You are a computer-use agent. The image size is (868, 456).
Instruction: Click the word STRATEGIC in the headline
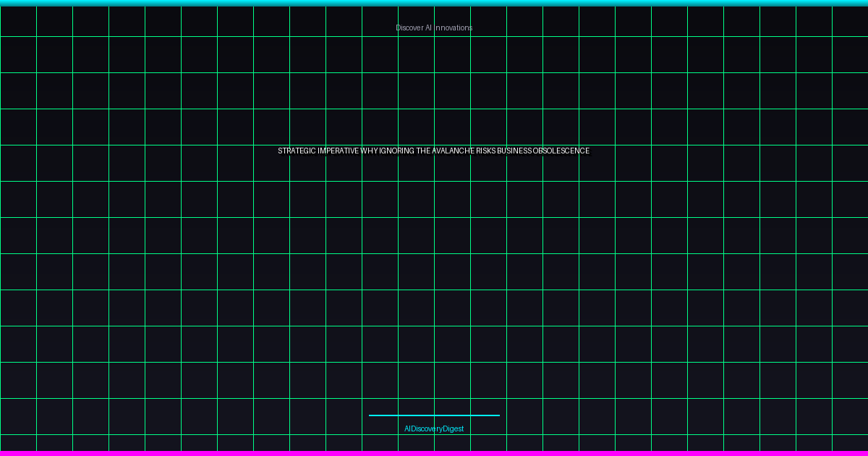point(297,151)
